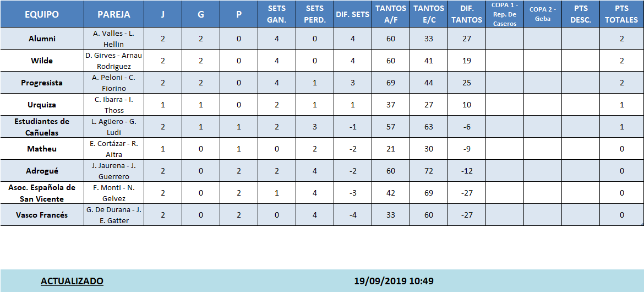
Task: Select the Progresista team row label
Action: (x=42, y=83)
